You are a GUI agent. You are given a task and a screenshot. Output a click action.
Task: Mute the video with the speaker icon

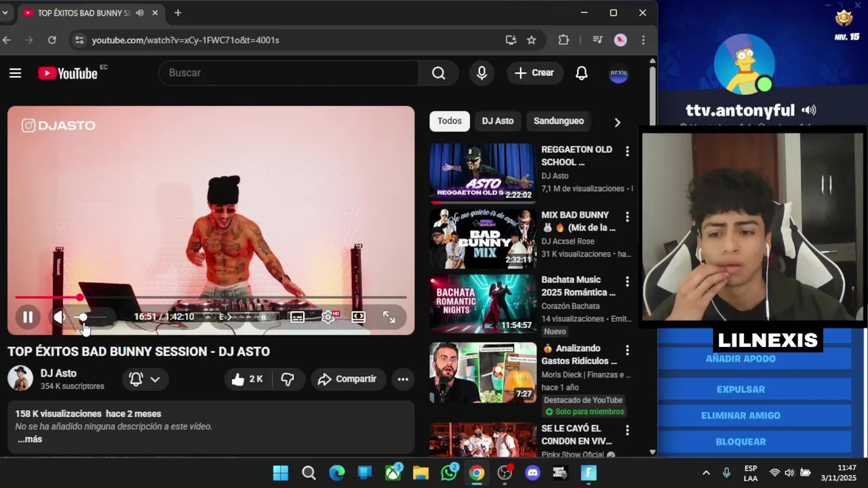click(x=60, y=317)
